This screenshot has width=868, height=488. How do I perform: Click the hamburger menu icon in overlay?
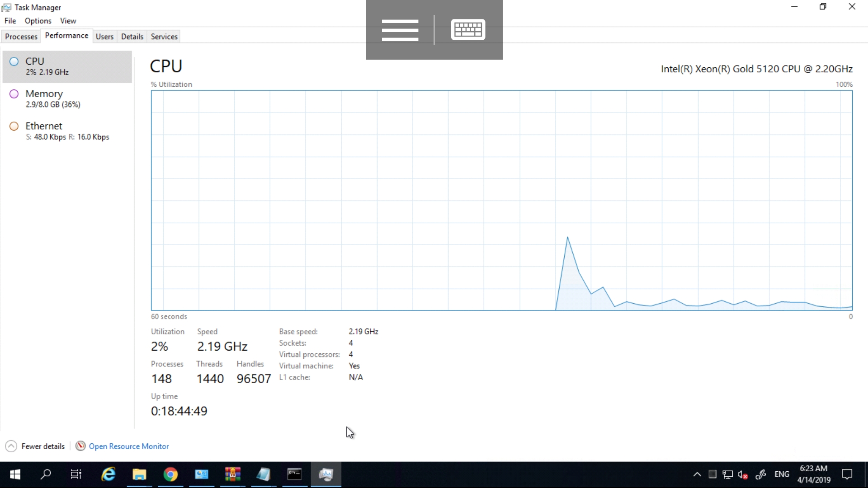point(400,30)
